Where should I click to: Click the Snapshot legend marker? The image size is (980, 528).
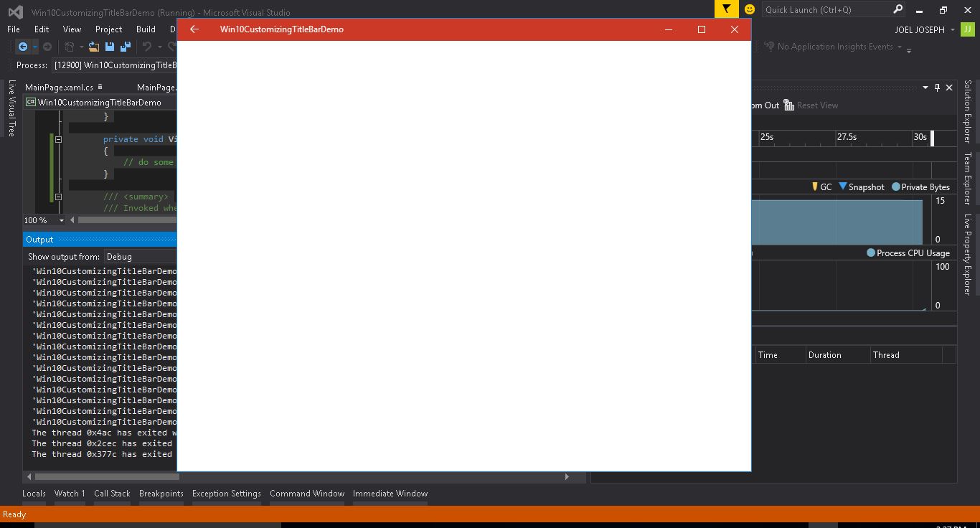[x=842, y=187]
